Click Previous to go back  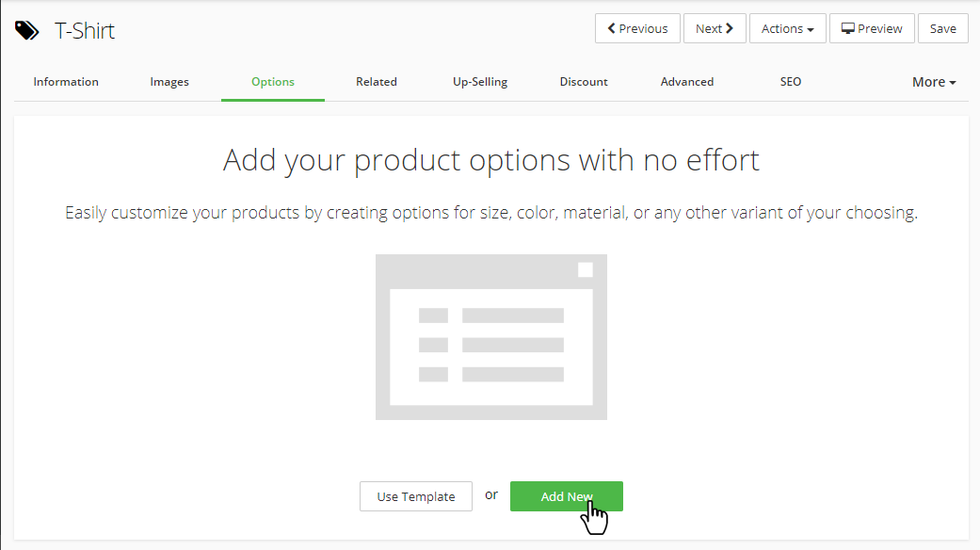(637, 27)
